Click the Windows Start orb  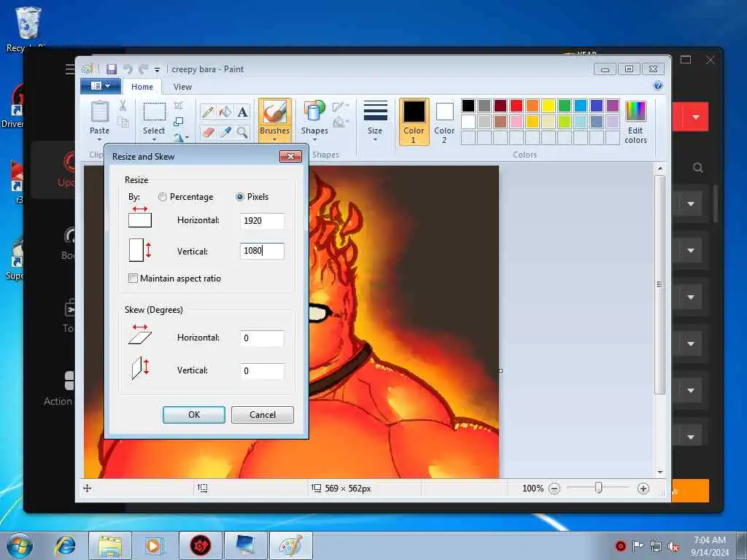(x=20, y=545)
